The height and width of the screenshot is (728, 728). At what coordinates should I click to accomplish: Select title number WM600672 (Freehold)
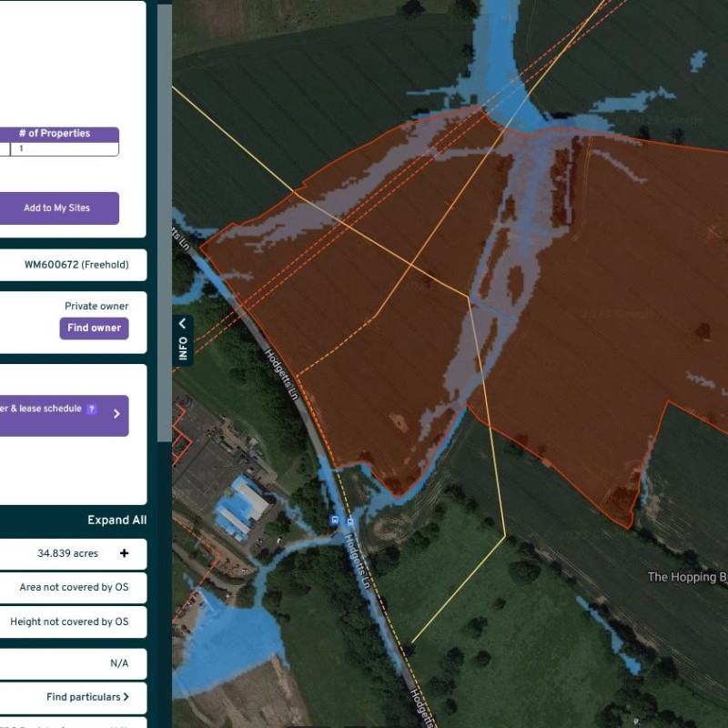point(76,265)
